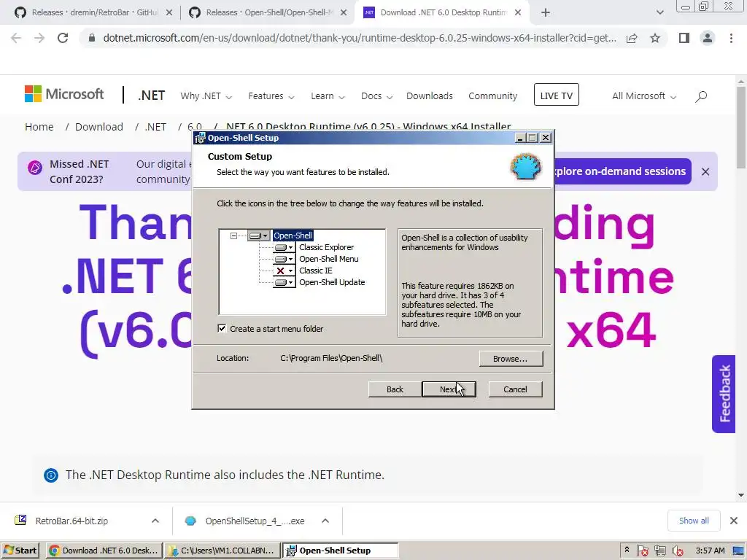Click the share page icon

tap(632, 39)
